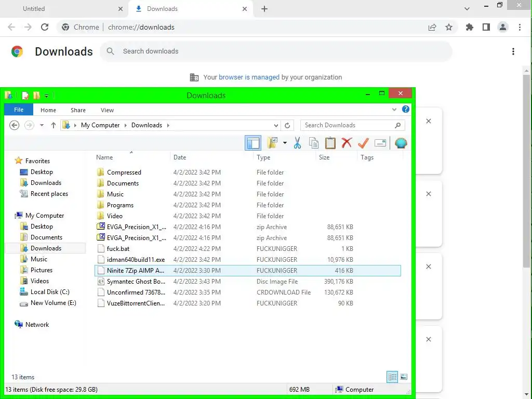Open the Chrome three-dot main menu
The width and height of the screenshot is (532, 399).
coord(520,27)
